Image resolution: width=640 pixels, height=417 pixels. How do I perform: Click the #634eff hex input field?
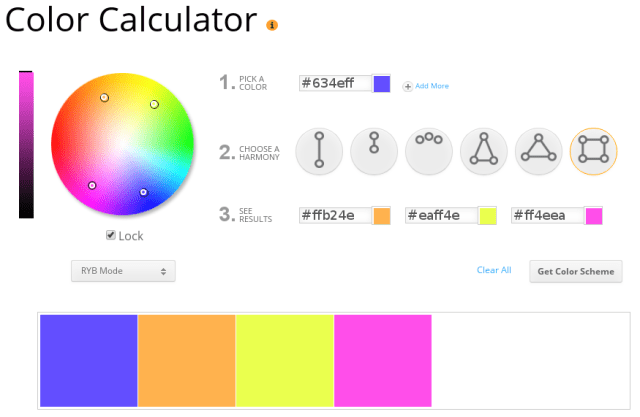(x=336, y=83)
